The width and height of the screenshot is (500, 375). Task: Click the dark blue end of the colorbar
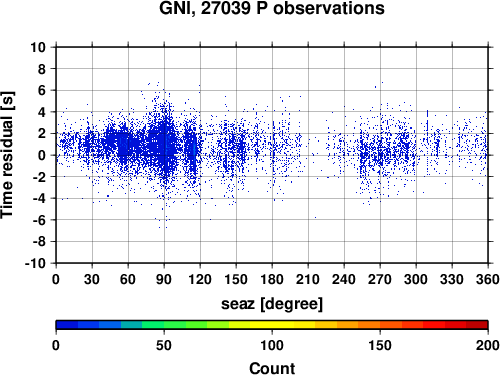(x=67, y=325)
